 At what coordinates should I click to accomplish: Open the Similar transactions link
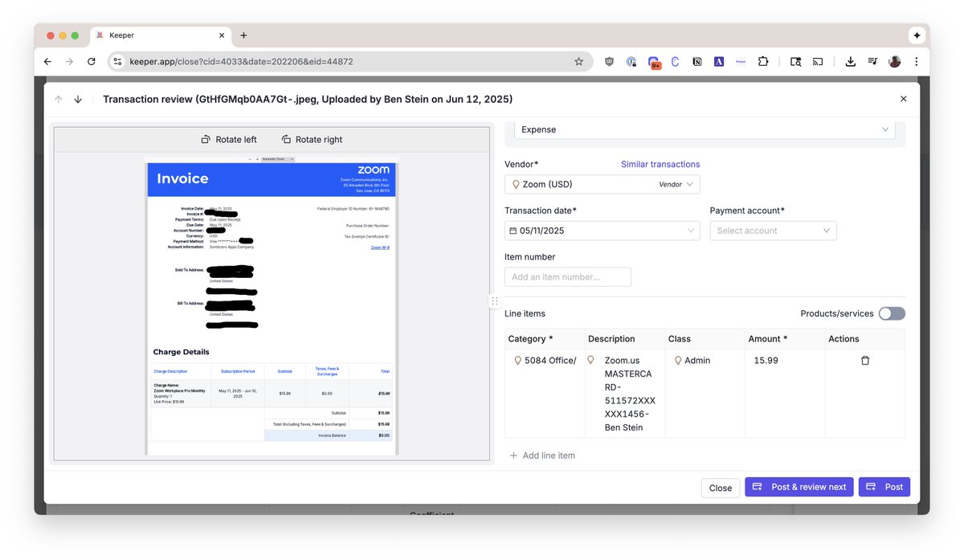click(660, 164)
